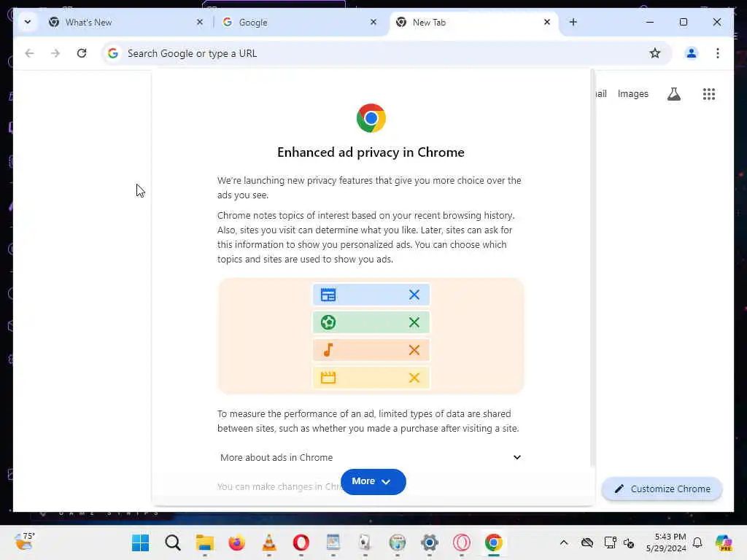Open the Windows Start menu
This screenshot has width=747, height=560.
(x=140, y=542)
